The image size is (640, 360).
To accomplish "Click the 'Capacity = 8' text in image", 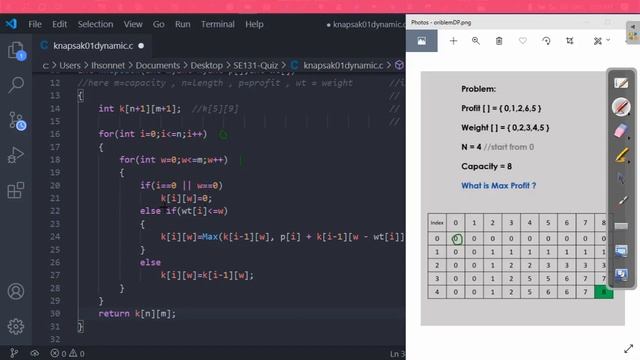I will [x=487, y=166].
